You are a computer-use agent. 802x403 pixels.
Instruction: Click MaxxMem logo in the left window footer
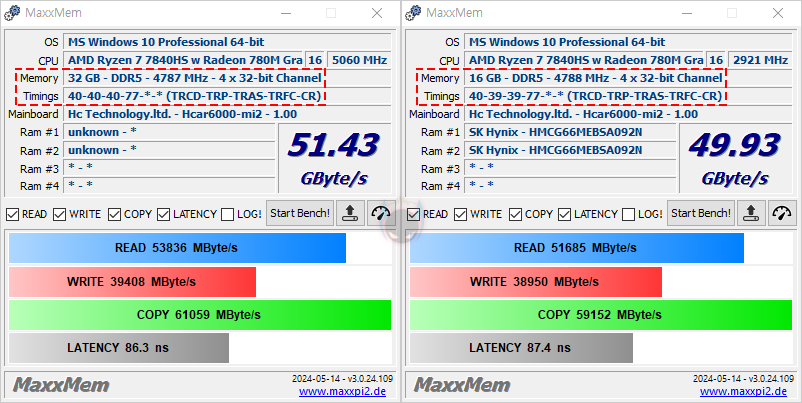[61, 385]
